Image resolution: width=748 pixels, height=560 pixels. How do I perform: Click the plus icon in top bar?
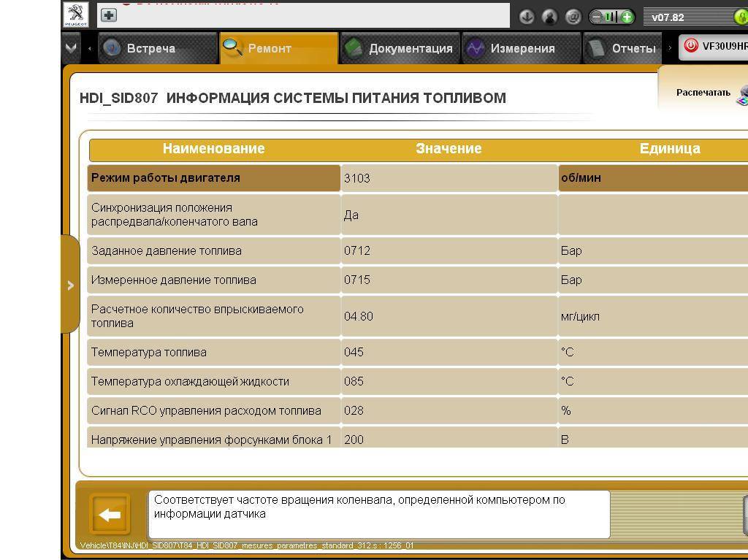click(x=108, y=15)
